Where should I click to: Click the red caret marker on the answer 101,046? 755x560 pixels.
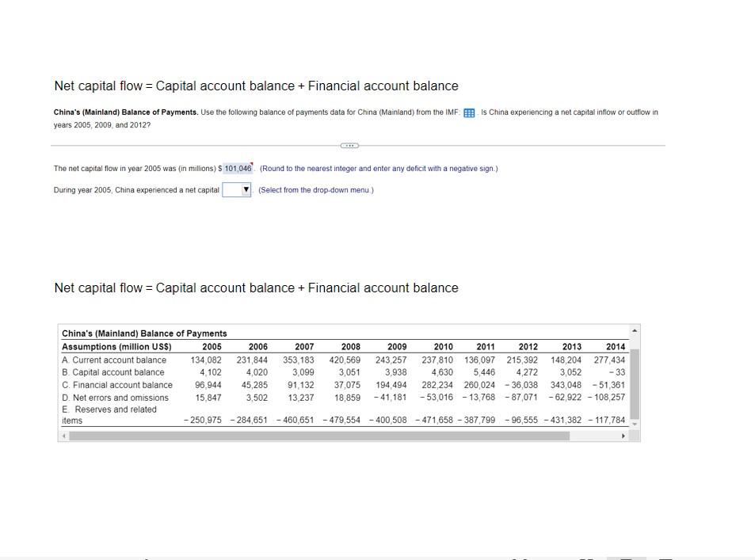click(x=252, y=163)
